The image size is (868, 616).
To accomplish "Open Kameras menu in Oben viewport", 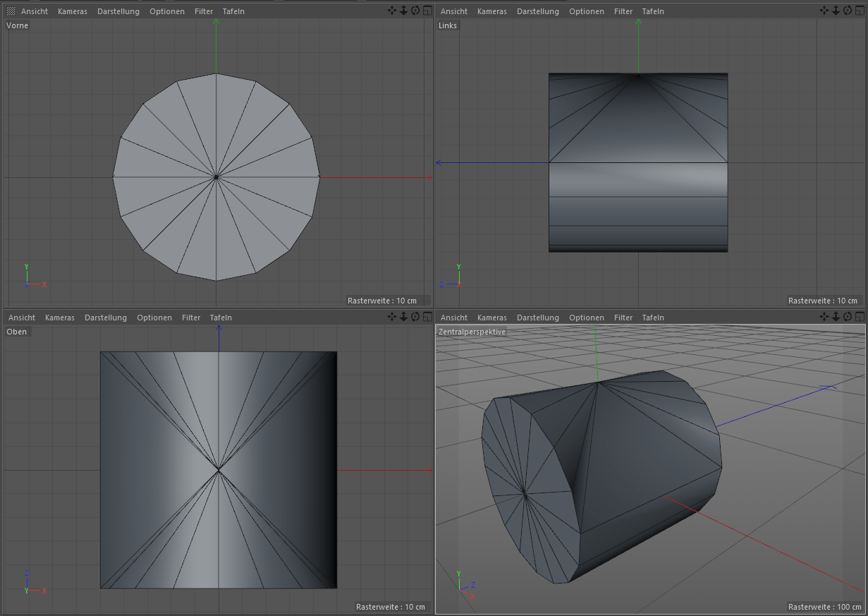I will (x=60, y=318).
